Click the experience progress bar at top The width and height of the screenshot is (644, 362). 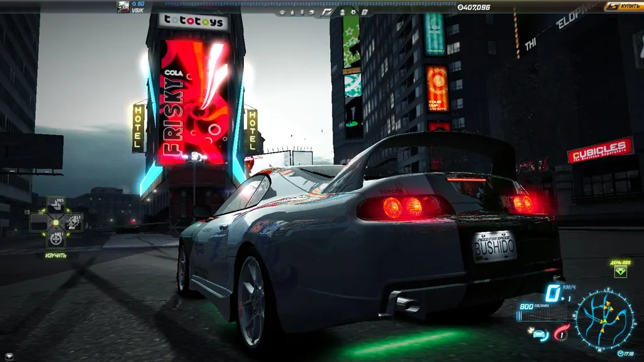[x=310, y=3]
